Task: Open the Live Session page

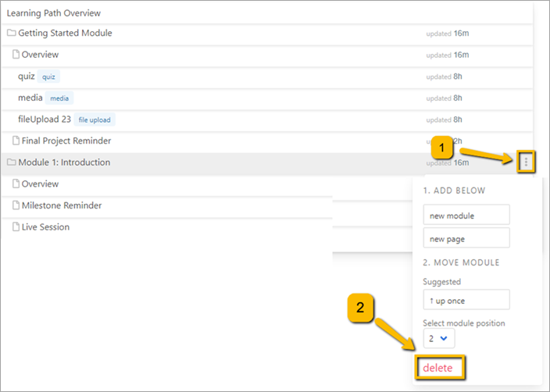Action: (45, 227)
